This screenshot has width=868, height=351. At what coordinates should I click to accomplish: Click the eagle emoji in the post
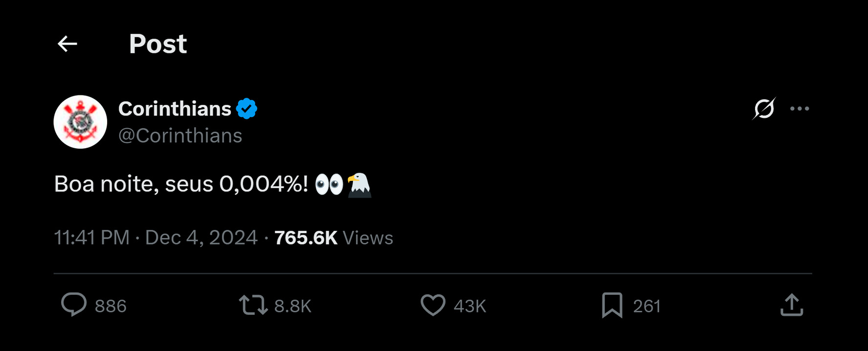[x=359, y=185]
